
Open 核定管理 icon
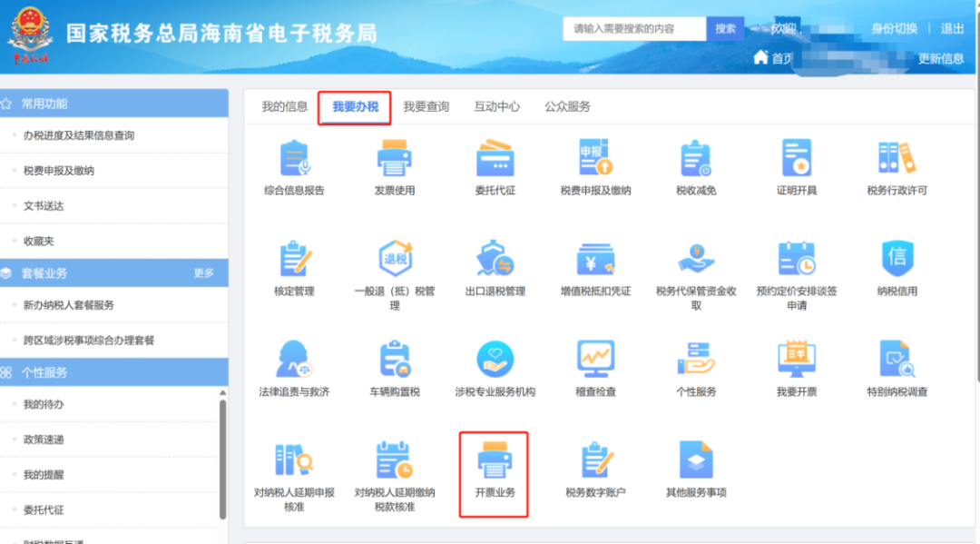[294, 259]
